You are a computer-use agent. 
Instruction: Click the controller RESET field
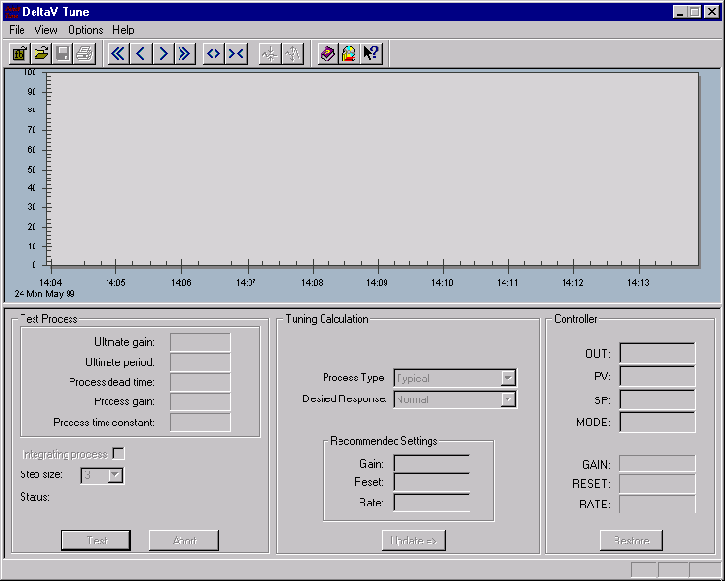click(x=657, y=483)
